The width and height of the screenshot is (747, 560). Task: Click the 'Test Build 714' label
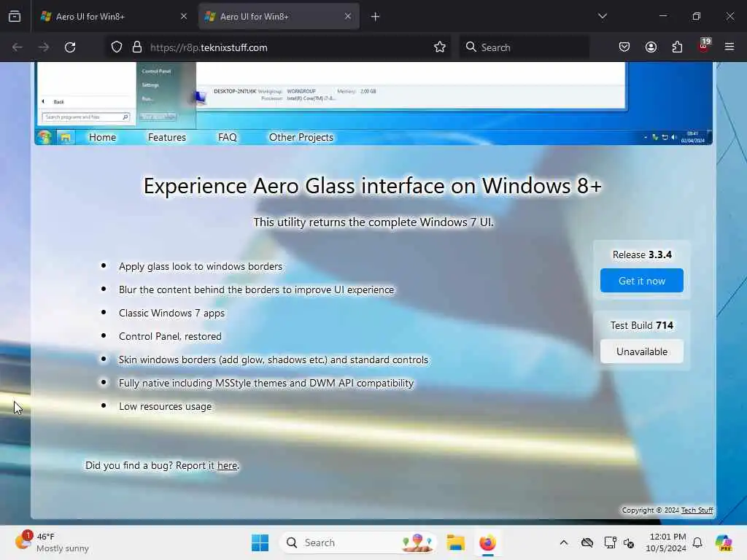[642, 325]
